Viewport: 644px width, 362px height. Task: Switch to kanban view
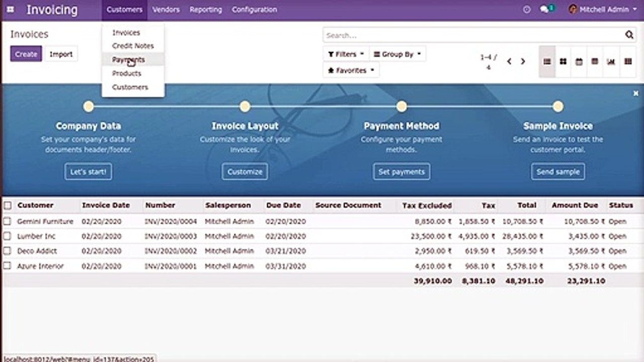pos(563,61)
